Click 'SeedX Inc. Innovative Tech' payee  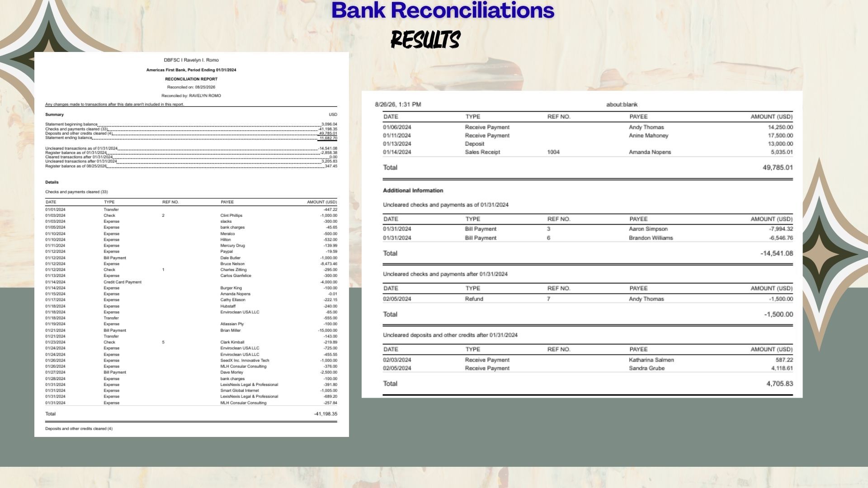click(x=245, y=361)
